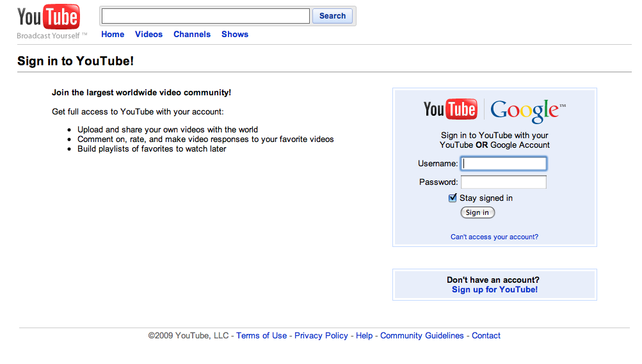Click the Sign up for YouTube link
Screen dimensions: 642x364
(x=495, y=290)
